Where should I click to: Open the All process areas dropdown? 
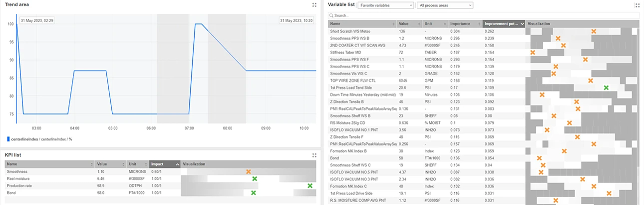point(445,5)
